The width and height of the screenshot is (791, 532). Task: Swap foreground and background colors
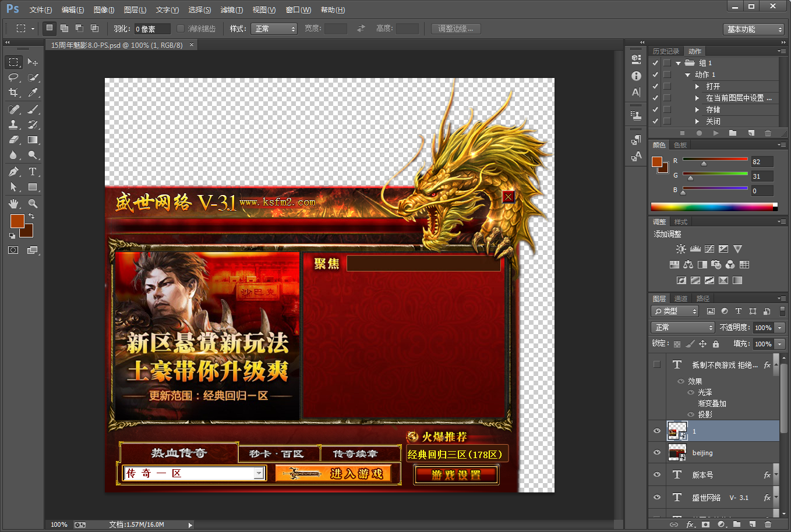click(x=31, y=216)
